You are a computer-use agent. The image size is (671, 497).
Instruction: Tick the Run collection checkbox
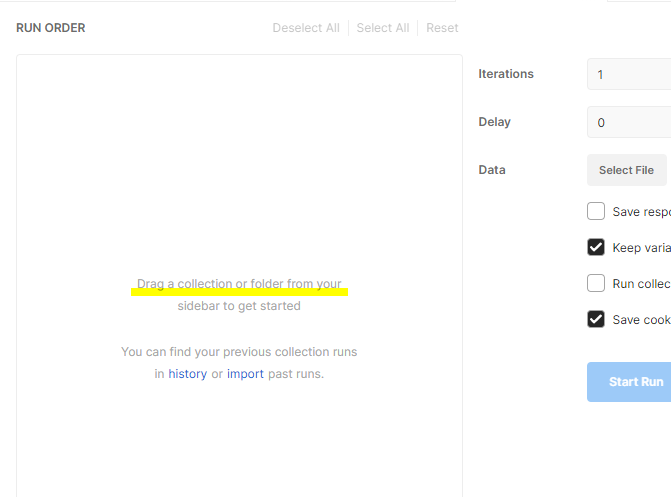[x=596, y=283]
